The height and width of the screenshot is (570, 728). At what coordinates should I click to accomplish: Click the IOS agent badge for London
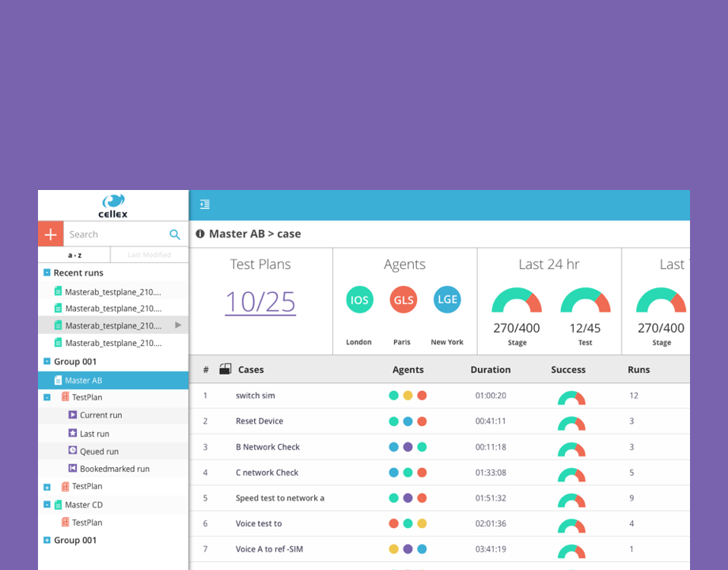359,300
